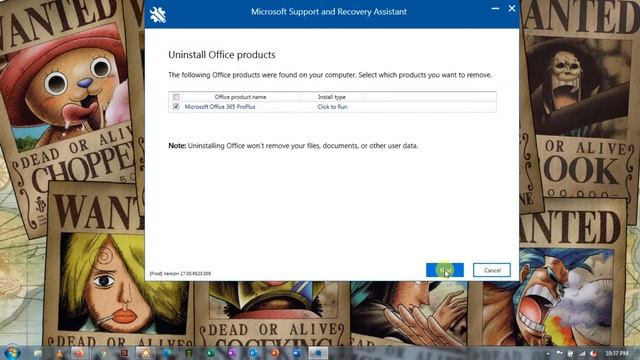This screenshot has height=360, width=640.
Task: Select the Microsoft Office 365 ProPlus product name
Action: 220,107
